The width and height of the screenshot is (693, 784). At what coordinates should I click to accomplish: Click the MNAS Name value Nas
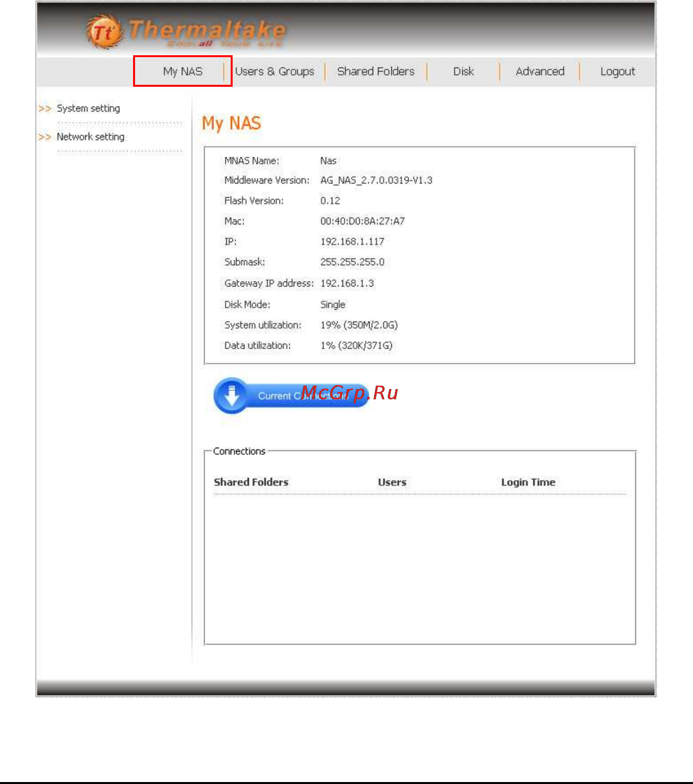[x=328, y=161]
